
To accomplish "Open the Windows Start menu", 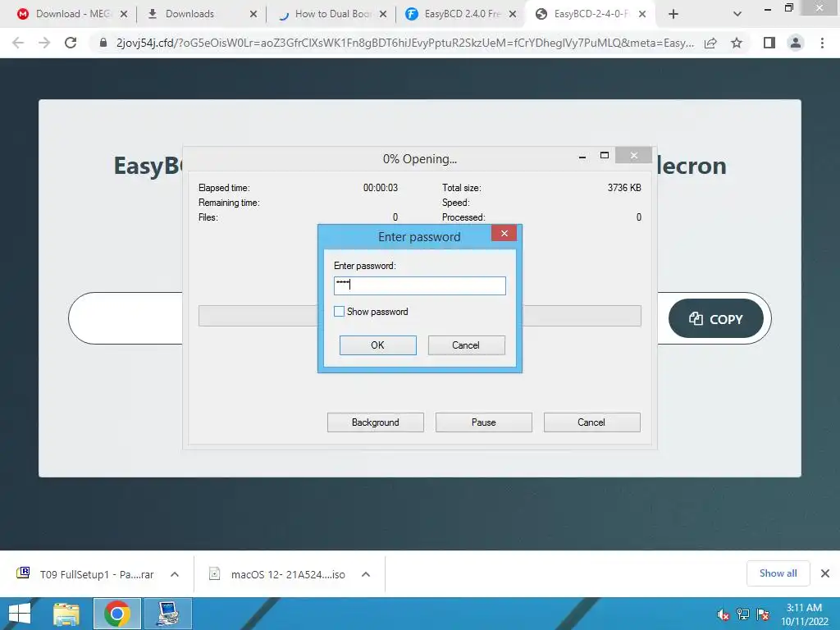I will (x=20, y=614).
